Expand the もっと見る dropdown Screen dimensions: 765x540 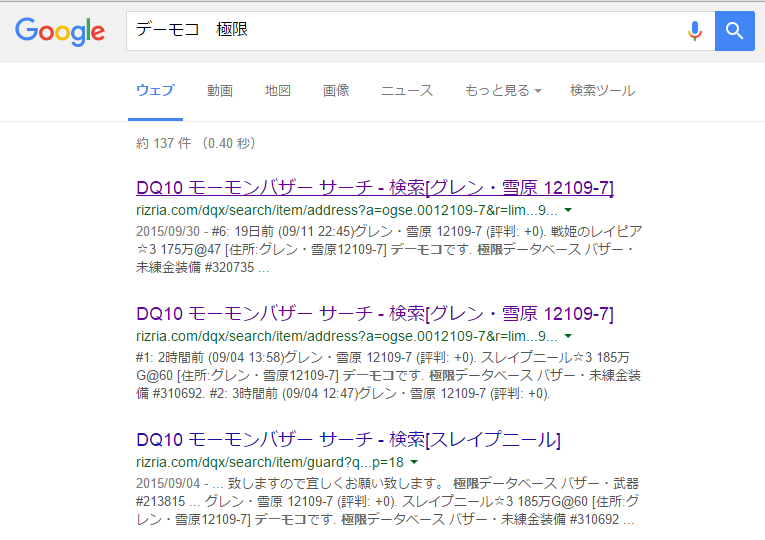(x=503, y=91)
